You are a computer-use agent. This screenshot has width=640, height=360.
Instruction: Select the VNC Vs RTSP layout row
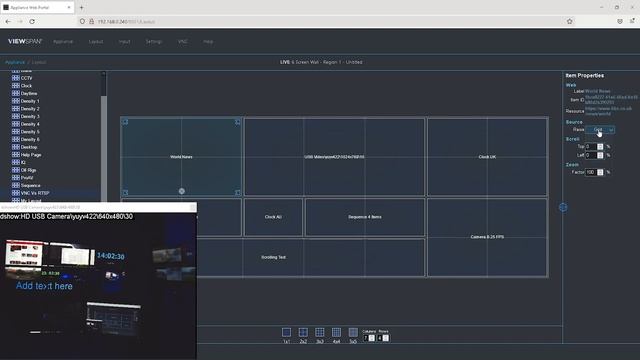50,193
